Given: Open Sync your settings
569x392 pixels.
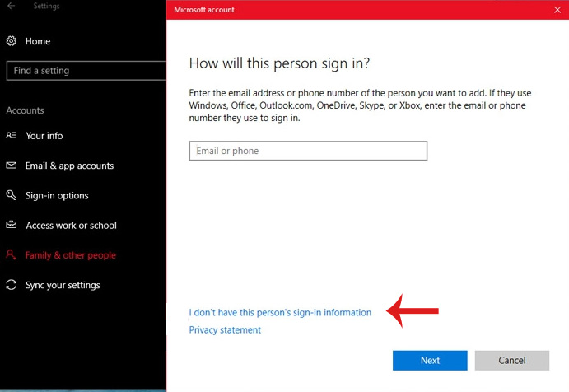Looking at the screenshot, I should [63, 285].
